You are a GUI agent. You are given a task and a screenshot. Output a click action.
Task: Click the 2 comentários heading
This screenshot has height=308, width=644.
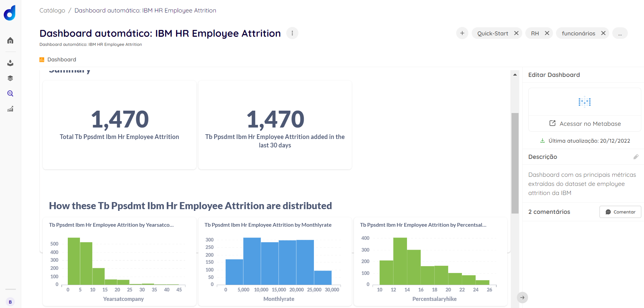(549, 212)
